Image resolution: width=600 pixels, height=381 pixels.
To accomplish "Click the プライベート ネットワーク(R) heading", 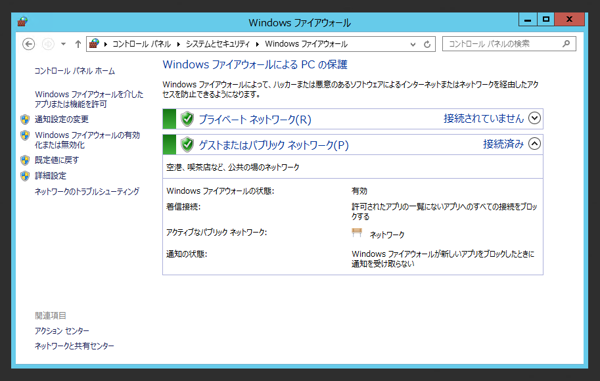I will pyautogui.click(x=255, y=120).
